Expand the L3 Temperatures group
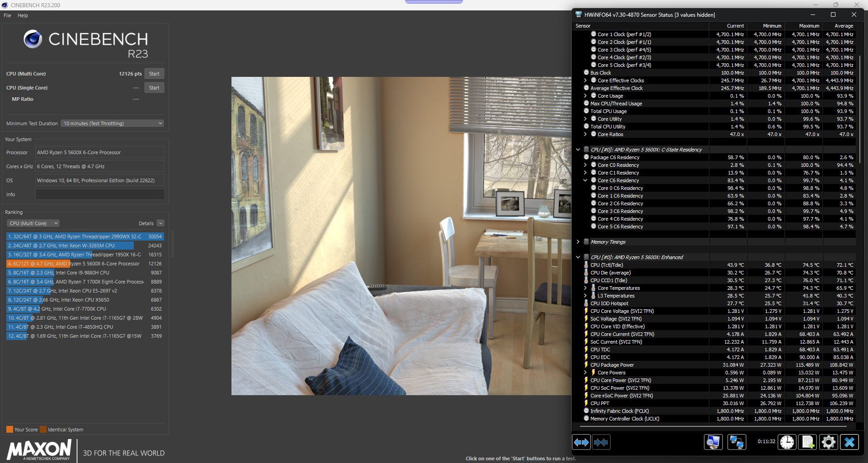 585,296
